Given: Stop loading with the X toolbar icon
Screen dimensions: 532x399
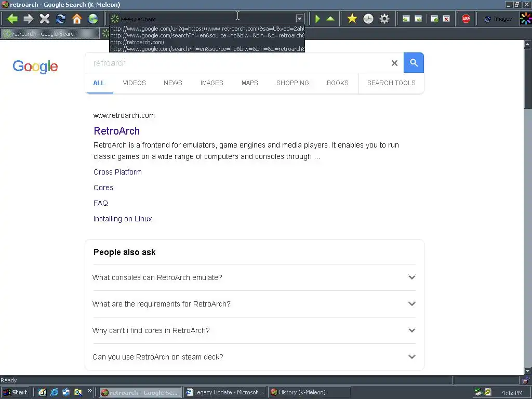Looking at the screenshot, I should coord(45,19).
